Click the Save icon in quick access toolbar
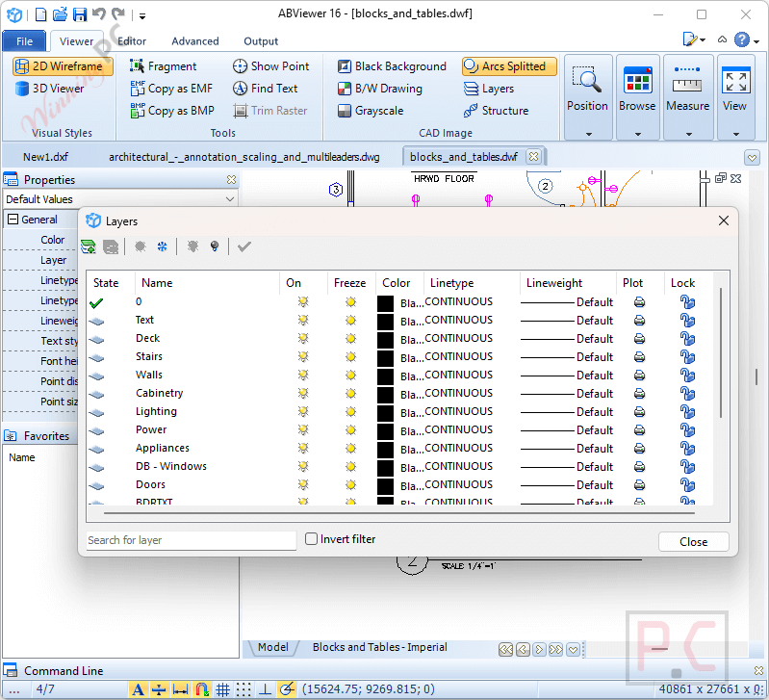Screen dimensions: 769x700 tap(80, 14)
